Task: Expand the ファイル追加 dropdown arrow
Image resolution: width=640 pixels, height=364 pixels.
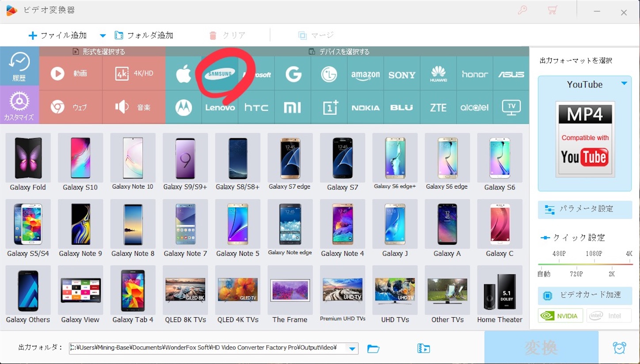Action: coord(103,35)
